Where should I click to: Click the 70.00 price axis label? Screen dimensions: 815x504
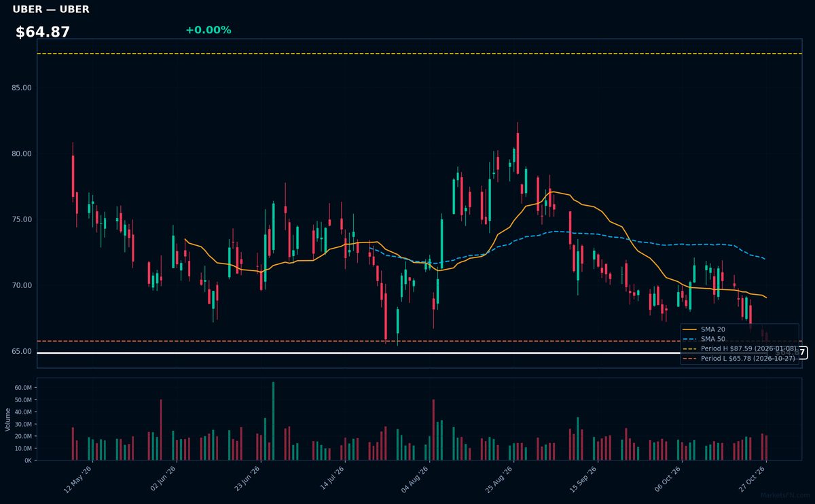pos(22,285)
